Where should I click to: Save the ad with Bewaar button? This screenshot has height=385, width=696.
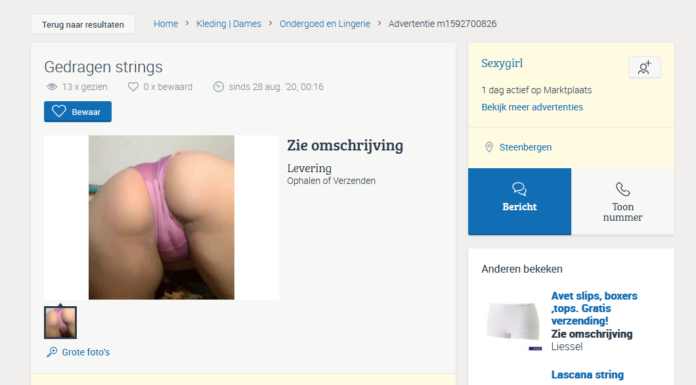[78, 111]
